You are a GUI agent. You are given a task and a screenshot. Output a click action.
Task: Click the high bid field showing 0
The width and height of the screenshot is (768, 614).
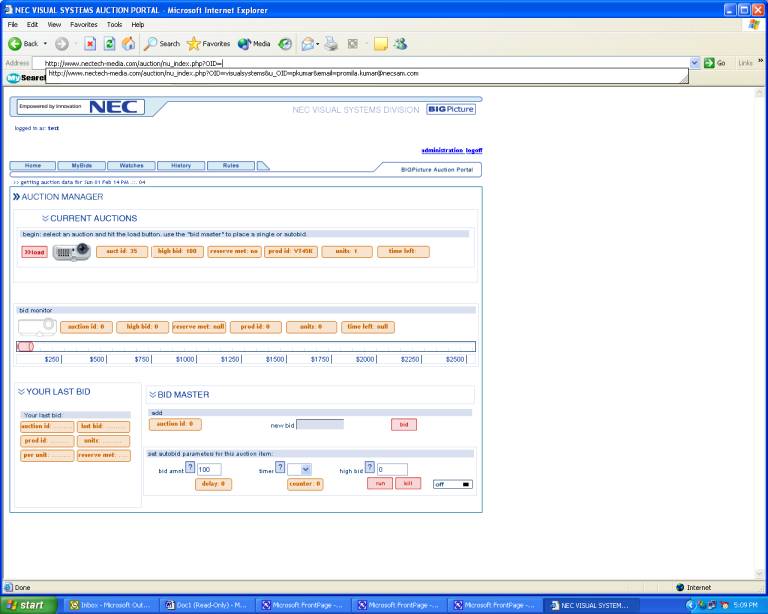pyautogui.click(x=392, y=470)
